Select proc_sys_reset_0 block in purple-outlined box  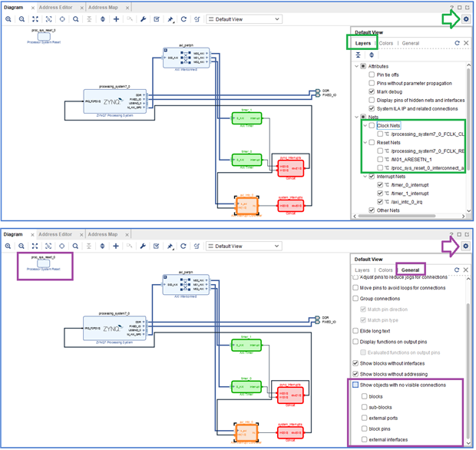coord(44,265)
